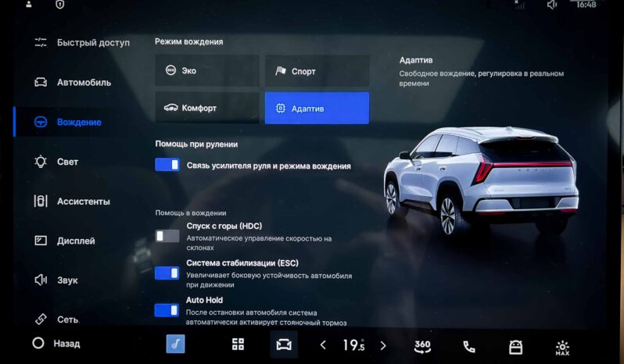
Task: Disable the Auto Hold switch
Action: click(167, 310)
